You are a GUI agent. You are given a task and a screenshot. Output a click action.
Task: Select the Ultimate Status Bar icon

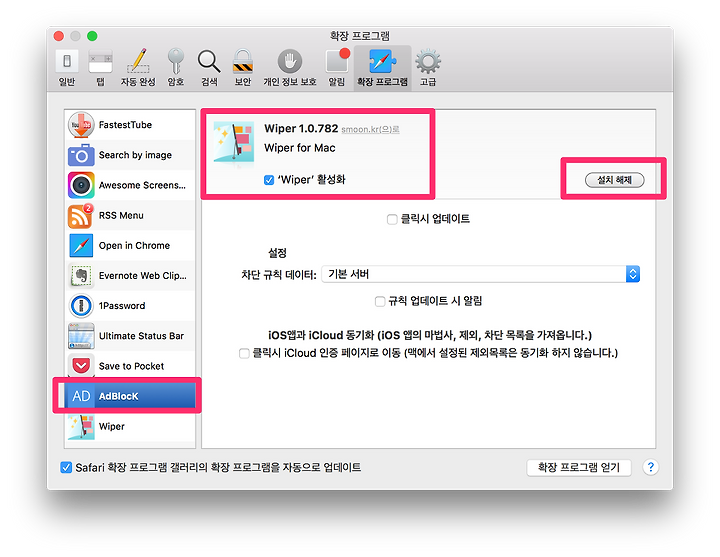pyautogui.click(x=81, y=336)
